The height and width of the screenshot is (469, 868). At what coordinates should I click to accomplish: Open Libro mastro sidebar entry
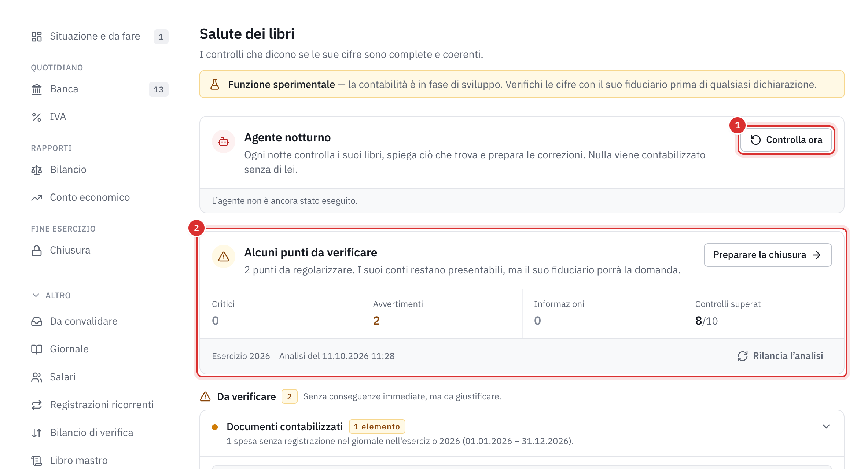[x=100, y=461]
